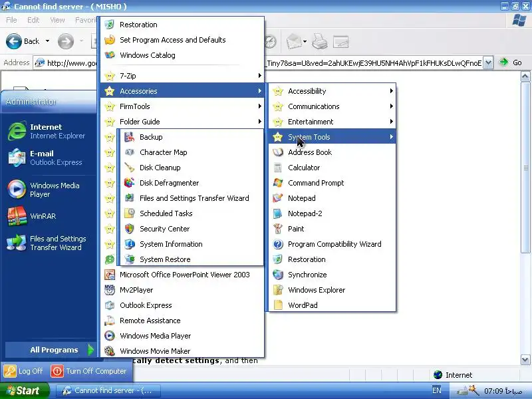Expand the Folder Guide submenu

click(x=182, y=122)
